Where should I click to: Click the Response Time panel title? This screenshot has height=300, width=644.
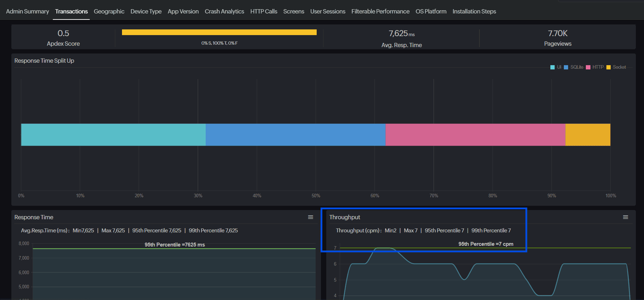tap(34, 217)
